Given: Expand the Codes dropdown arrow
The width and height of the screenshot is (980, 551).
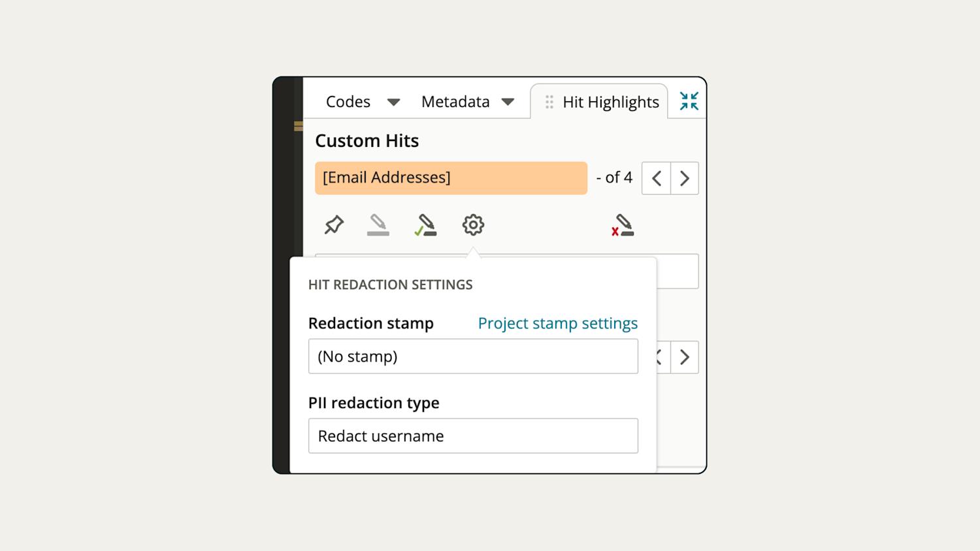Looking at the screenshot, I should pos(393,102).
